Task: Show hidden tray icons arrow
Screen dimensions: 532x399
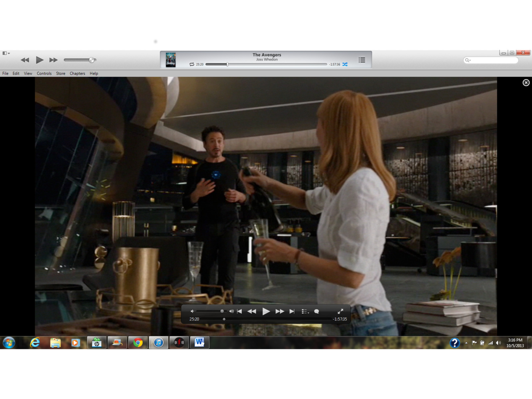Action: point(466,343)
